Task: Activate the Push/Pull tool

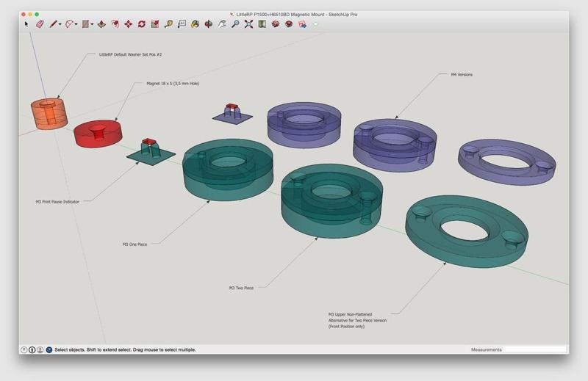Action: tap(101, 24)
